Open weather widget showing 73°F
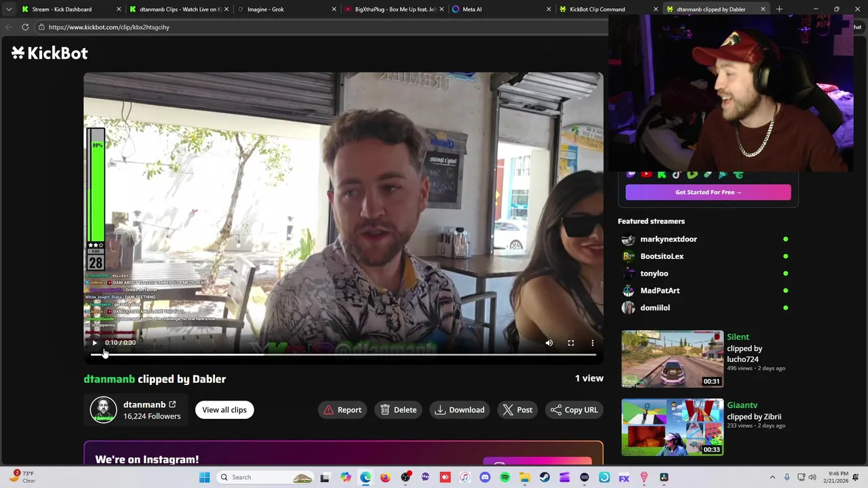The height and width of the screenshot is (488, 868). coord(22,477)
